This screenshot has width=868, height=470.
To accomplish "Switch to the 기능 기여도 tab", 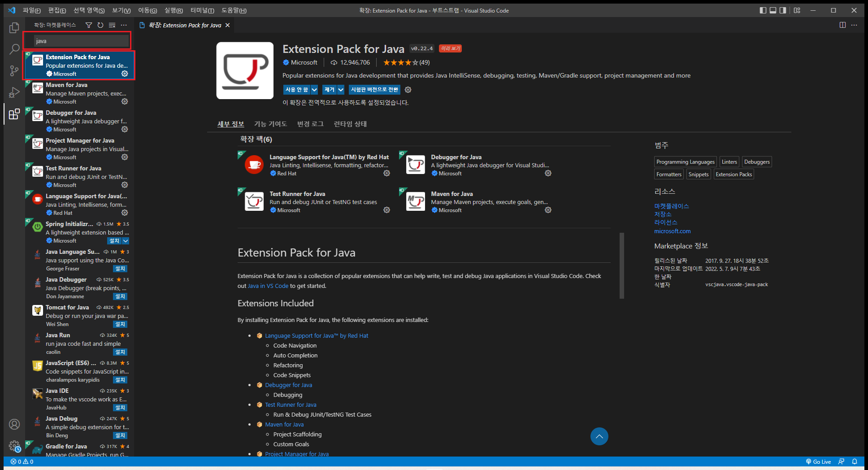I will pos(270,124).
